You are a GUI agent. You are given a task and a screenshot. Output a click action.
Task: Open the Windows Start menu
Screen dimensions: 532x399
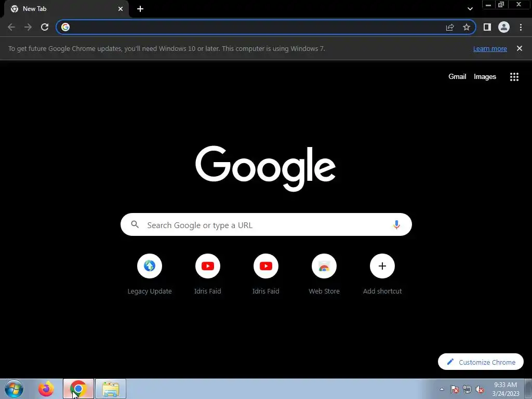pos(14,389)
